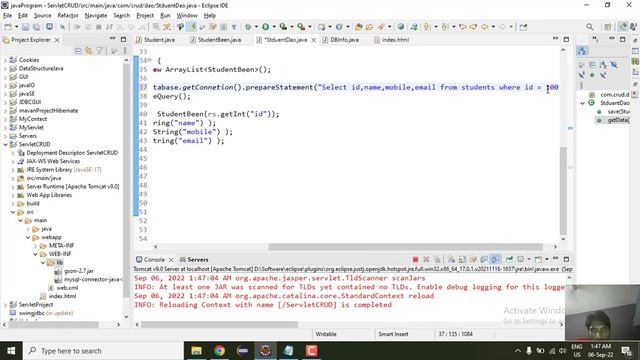Click Clear Console icon
This screenshot has height=360, width=640.
[451, 260]
